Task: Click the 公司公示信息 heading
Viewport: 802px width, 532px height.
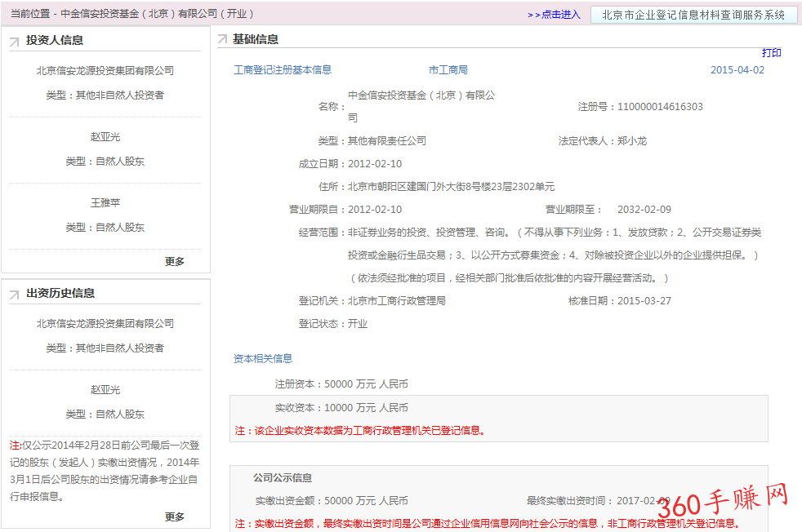Action: click(283, 478)
